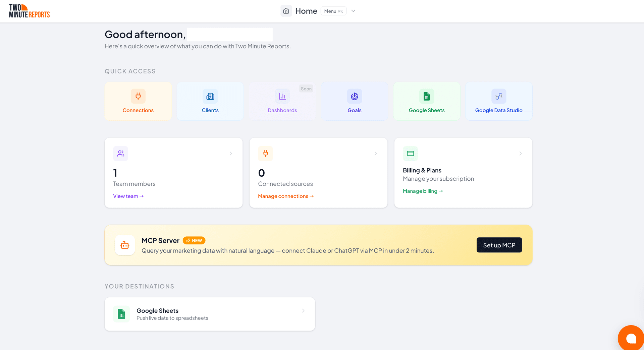644x350 pixels.
Task: Click 'Manage your subscription' text
Action: coord(438,179)
